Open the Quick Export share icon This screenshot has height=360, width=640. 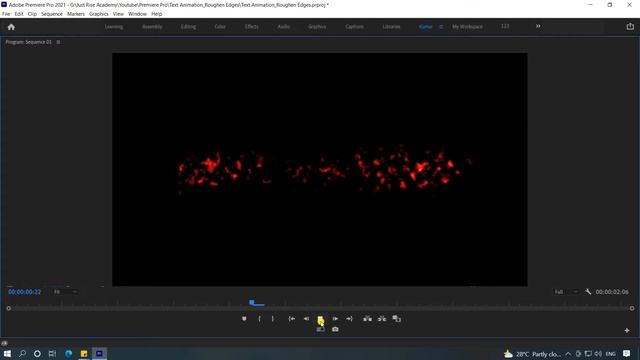[x=630, y=26]
